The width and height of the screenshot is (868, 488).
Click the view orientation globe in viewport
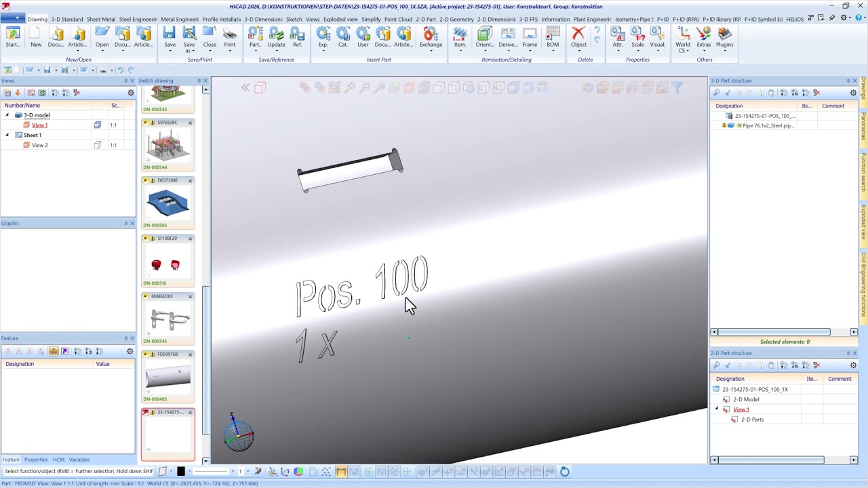(x=239, y=436)
